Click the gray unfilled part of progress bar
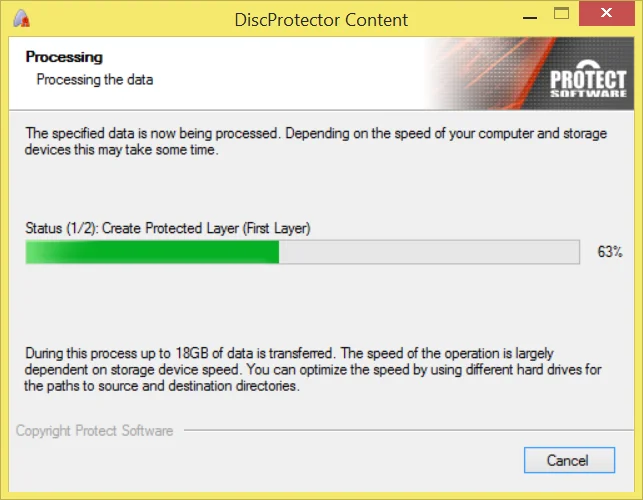The height and width of the screenshot is (500, 643). point(428,252)
